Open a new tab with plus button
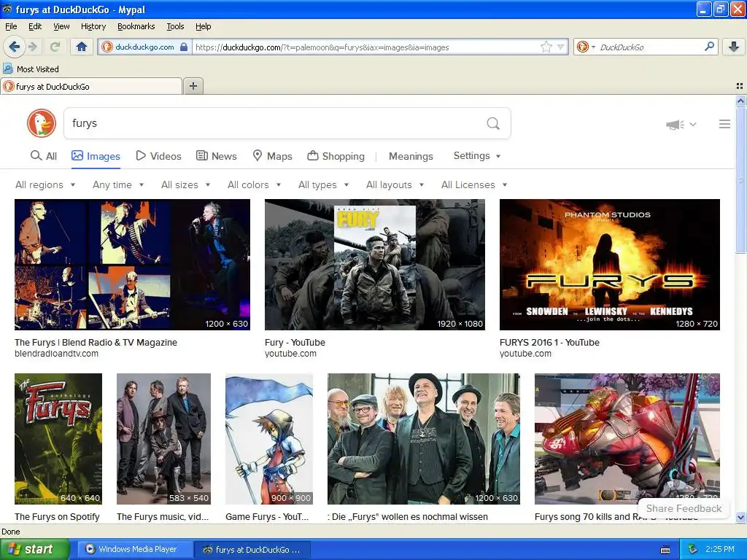This screenshot has height=560, width=747. (x=193, y=86)
